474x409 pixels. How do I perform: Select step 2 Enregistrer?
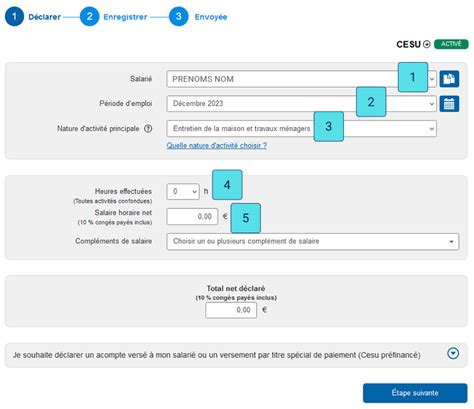[114, 17]
